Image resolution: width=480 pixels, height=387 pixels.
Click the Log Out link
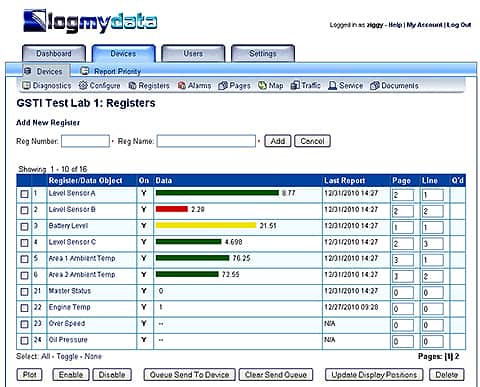(x=459, y=25)
